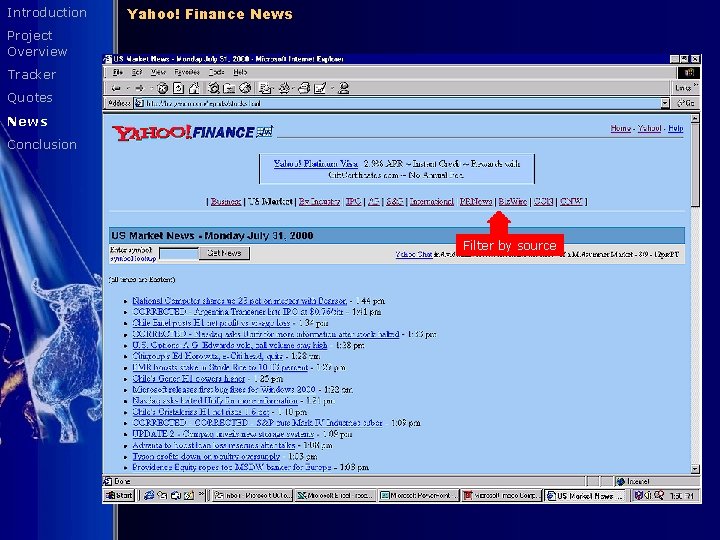Click the Home link at top right
Viewport: 720px width, 540px height.
click(x=620, y=128)
